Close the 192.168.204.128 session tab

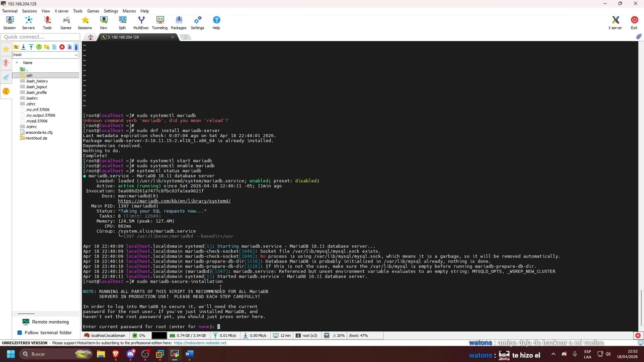[173, 37]
